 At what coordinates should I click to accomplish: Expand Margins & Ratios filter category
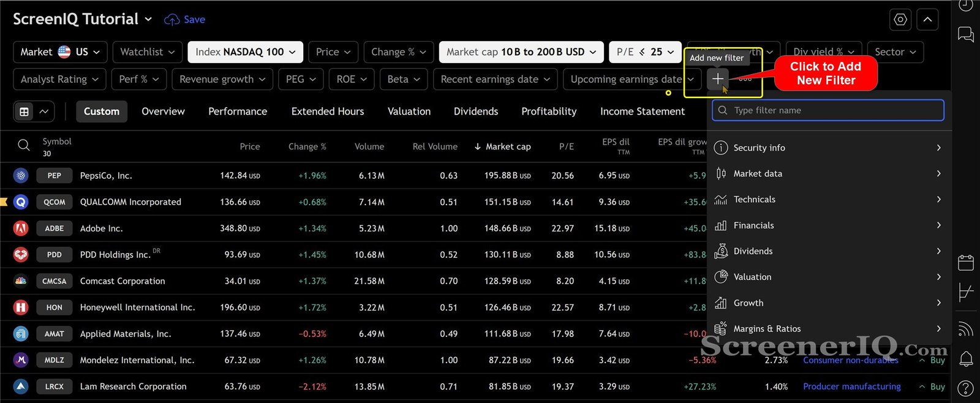coord(829,329)
